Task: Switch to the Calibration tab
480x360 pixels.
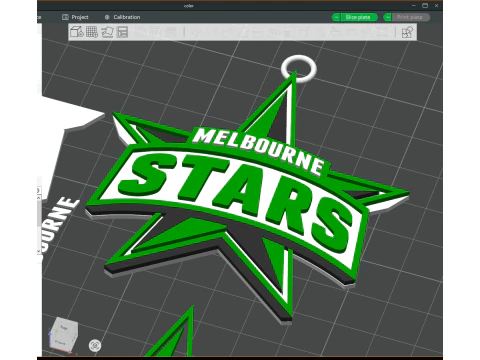Action: 122,17
